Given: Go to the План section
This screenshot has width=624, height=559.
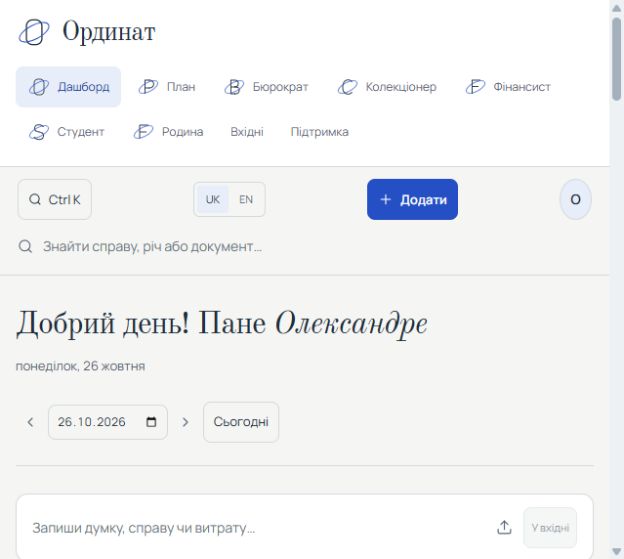Looking at the screenshot, I should click(167, 87).
